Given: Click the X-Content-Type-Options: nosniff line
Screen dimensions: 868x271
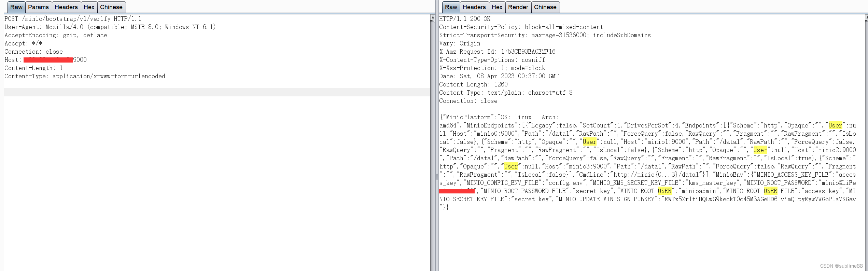Looking at the screenshot, I should point(492,60).
